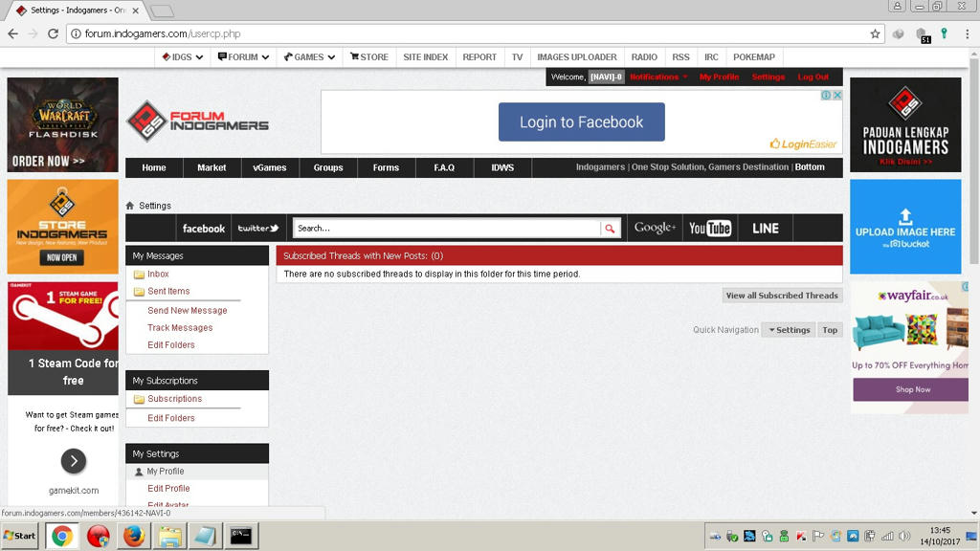Open the Subscriptions folder link
This screenshot has width=980, height=551.
[x=175, y=399]
